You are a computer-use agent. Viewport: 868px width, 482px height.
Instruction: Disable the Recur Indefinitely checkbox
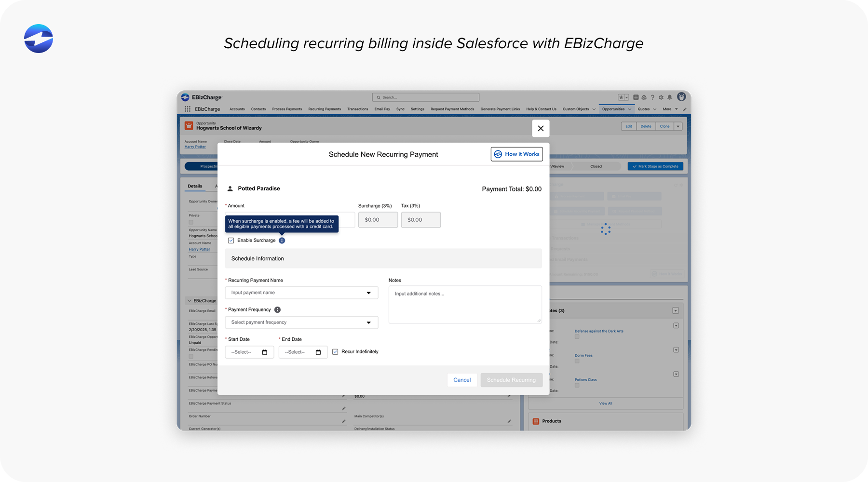point(335,351)
